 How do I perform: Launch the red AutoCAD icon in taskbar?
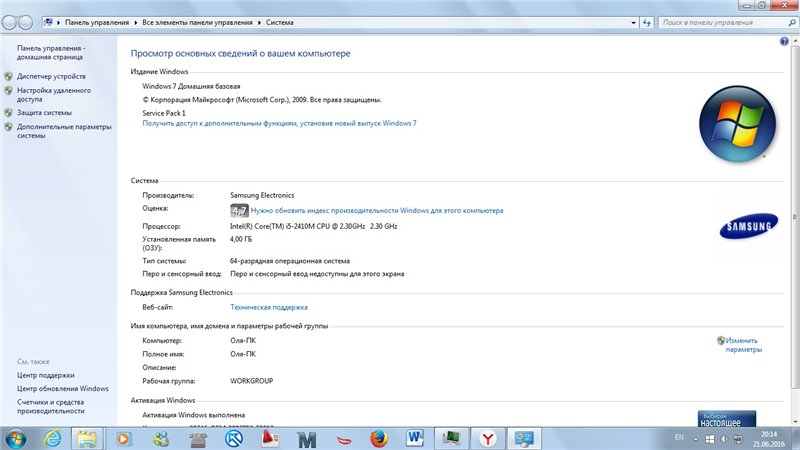point(270,439)
